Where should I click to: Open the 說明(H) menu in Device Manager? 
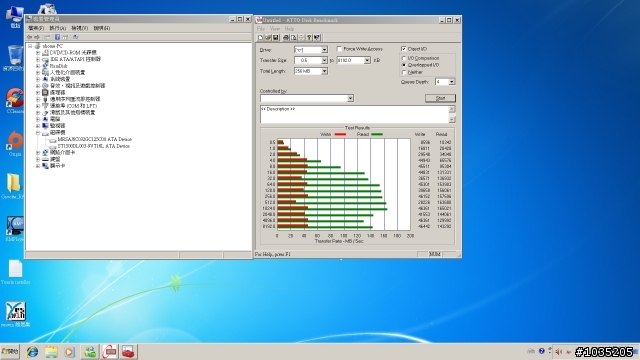[x=102, y=28]
